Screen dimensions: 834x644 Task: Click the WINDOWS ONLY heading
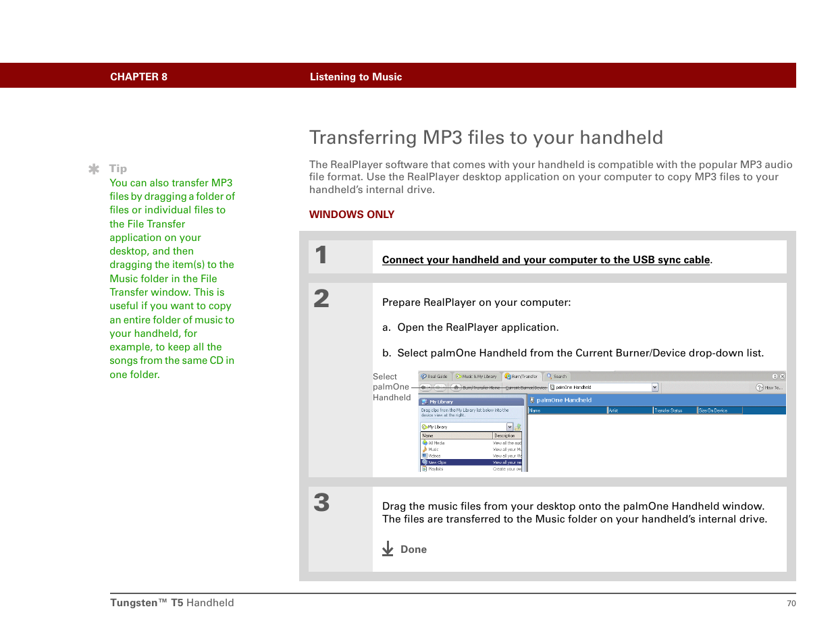[352, 215]
